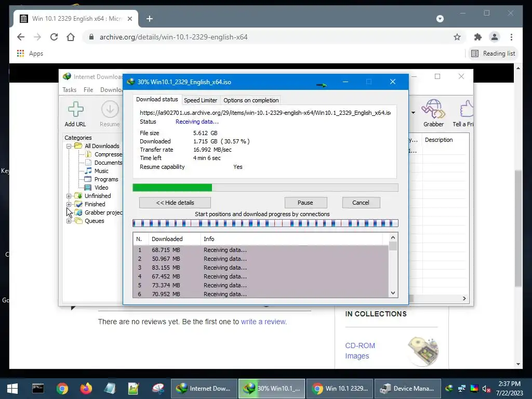Image resolution: width=532 pixels, height=399 pixels.
Task: Click the IDM tray icon
Action: click(449, 389)
